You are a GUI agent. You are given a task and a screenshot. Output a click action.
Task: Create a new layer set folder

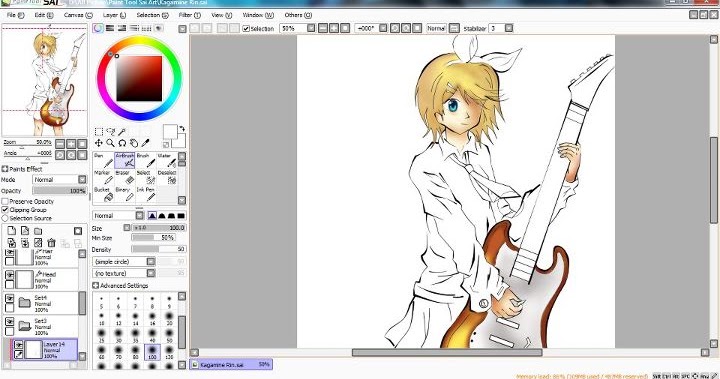pos(38,231)
